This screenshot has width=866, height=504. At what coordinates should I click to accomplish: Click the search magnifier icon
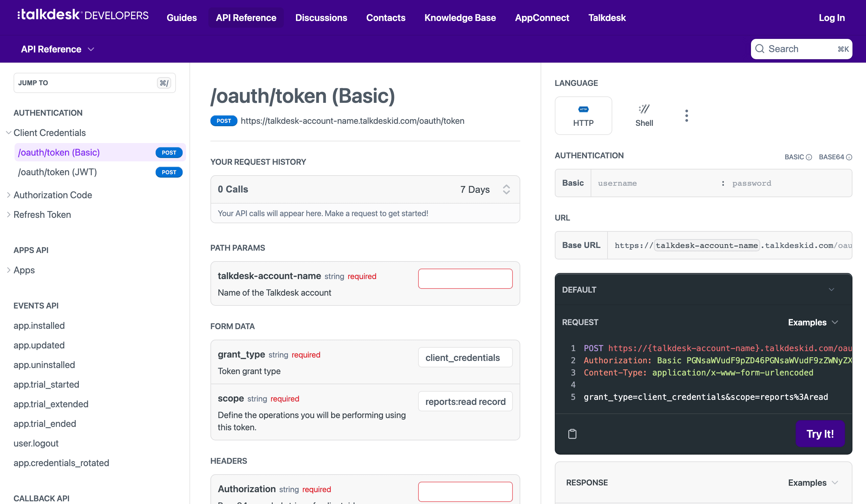[x=760, y=49]
